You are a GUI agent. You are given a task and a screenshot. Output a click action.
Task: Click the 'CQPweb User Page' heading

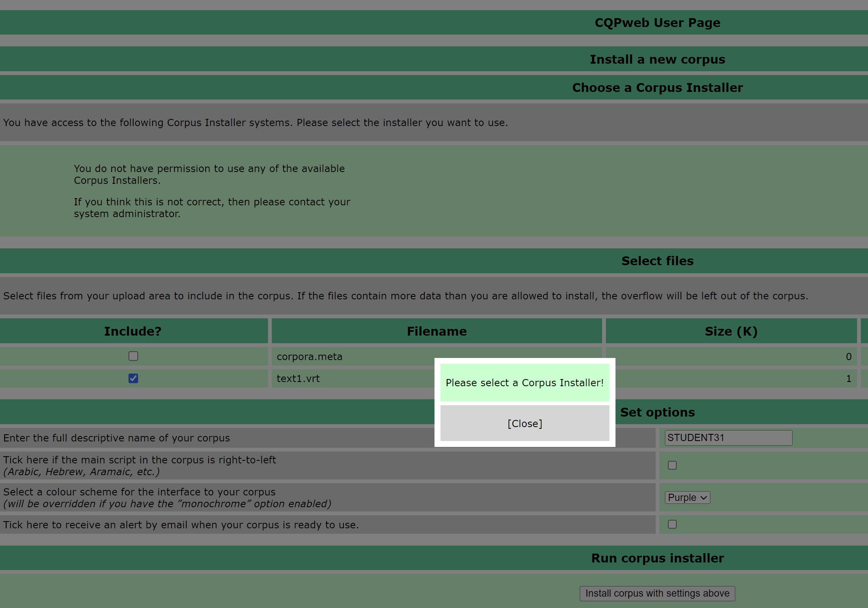657,22
